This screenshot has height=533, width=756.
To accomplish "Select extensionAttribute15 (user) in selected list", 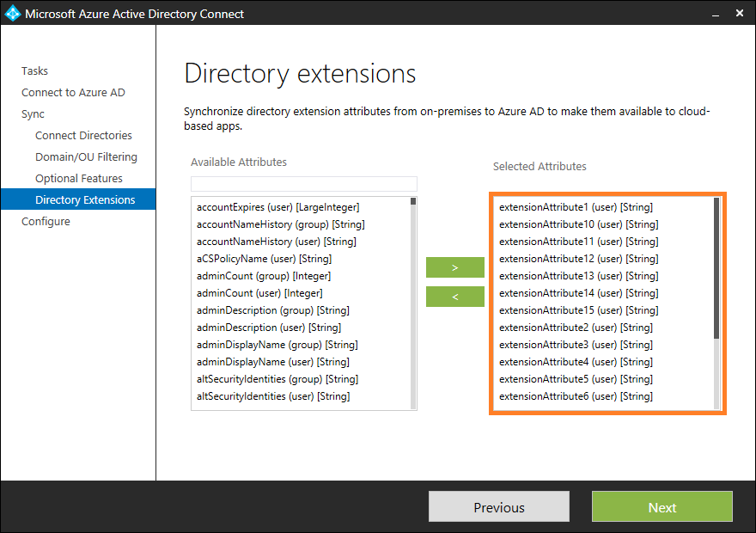I will (x=578, y=310).
